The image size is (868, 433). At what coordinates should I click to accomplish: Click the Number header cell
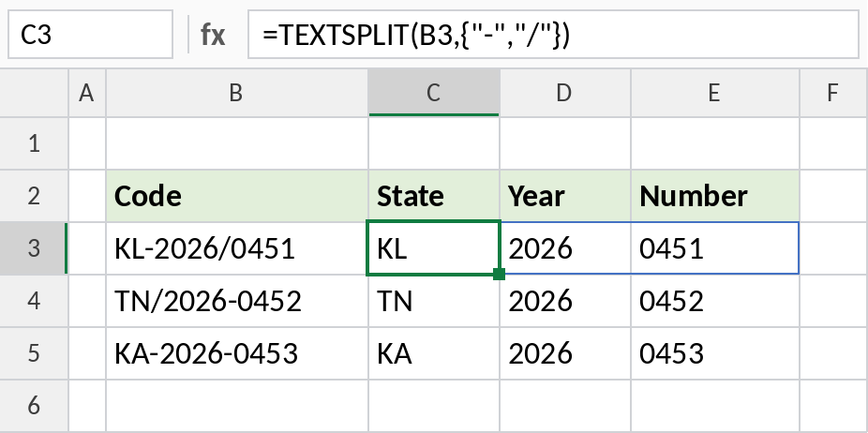point(715,196)
